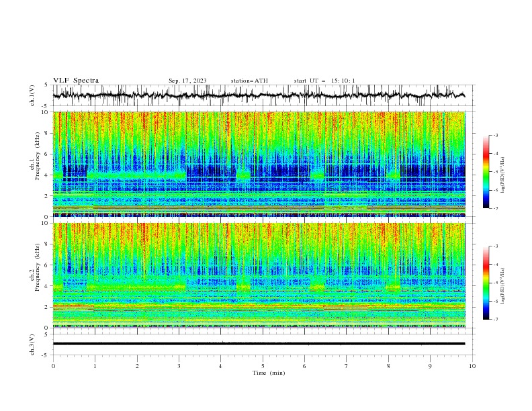The width and height of the screenshot is (532, 411).
Task: Click the ch.2 colorbar 'log(PSD)(V²/Hz)' label
Action: point(502,286)
